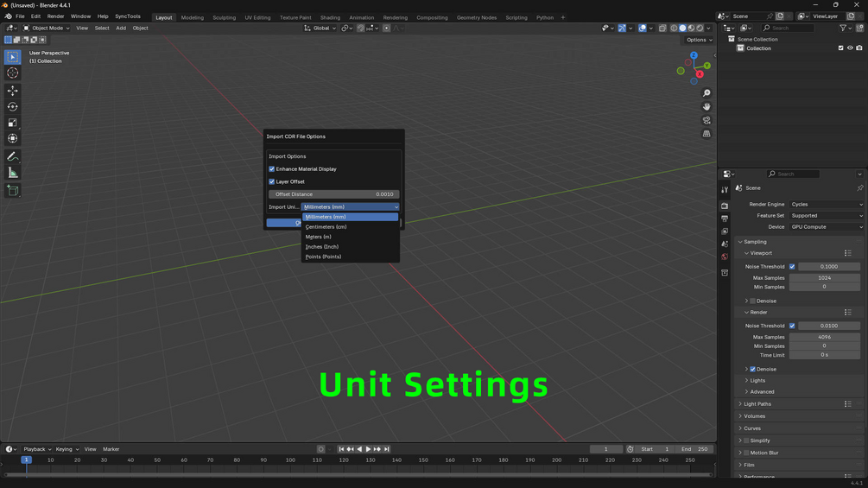
Task: Expand the Film panel
Action: 749,465
